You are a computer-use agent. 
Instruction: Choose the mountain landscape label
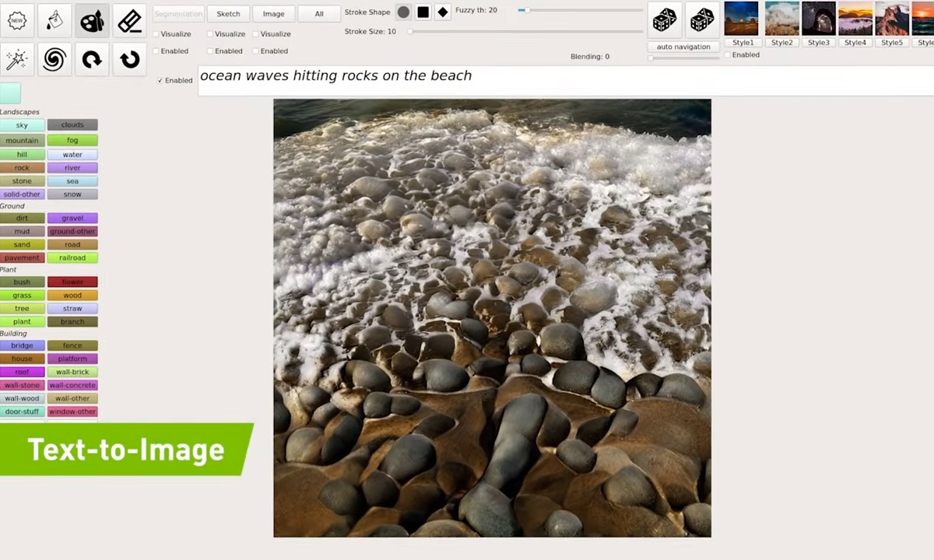click(22, 141)
